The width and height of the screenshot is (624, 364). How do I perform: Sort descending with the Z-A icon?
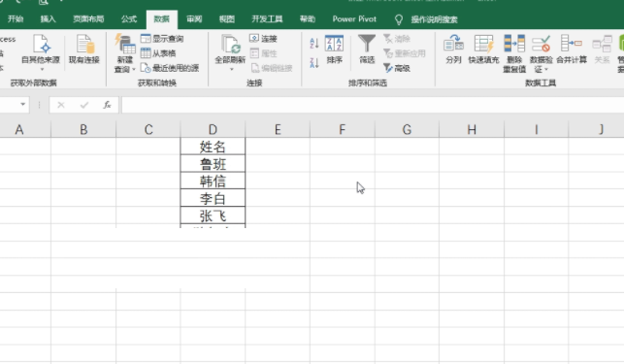[x=314, y=62]
